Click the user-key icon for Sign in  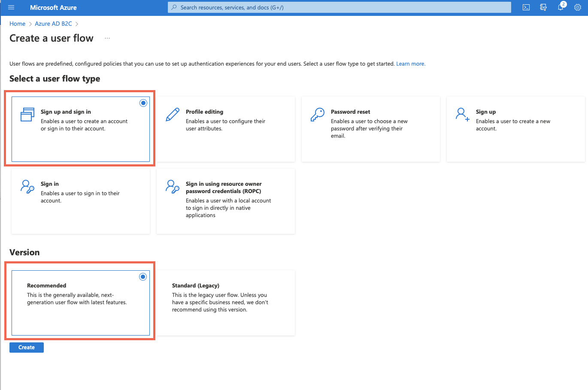(27, 187)
